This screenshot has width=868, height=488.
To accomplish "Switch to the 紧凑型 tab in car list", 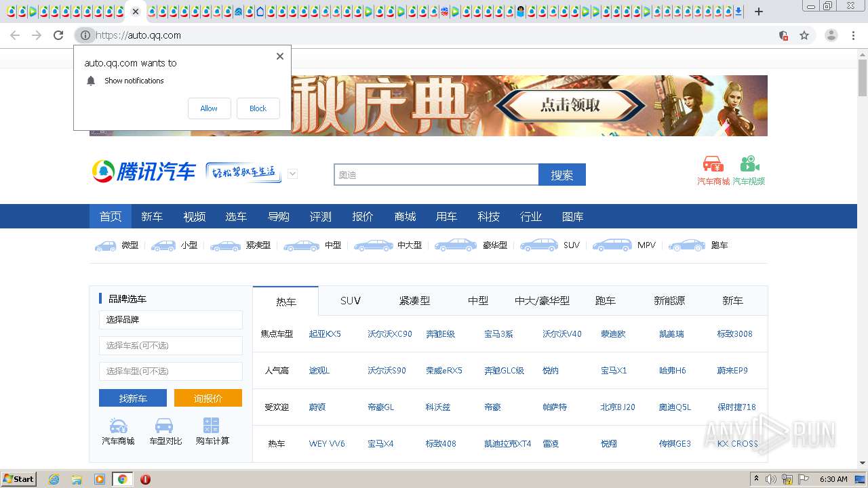I will (414, 301).
